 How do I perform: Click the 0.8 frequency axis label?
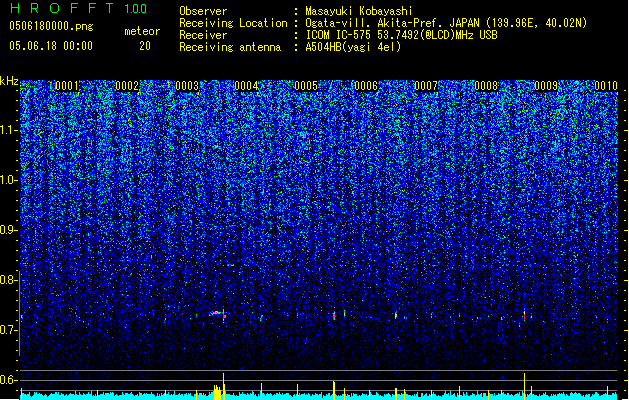(x=8, y=280)
